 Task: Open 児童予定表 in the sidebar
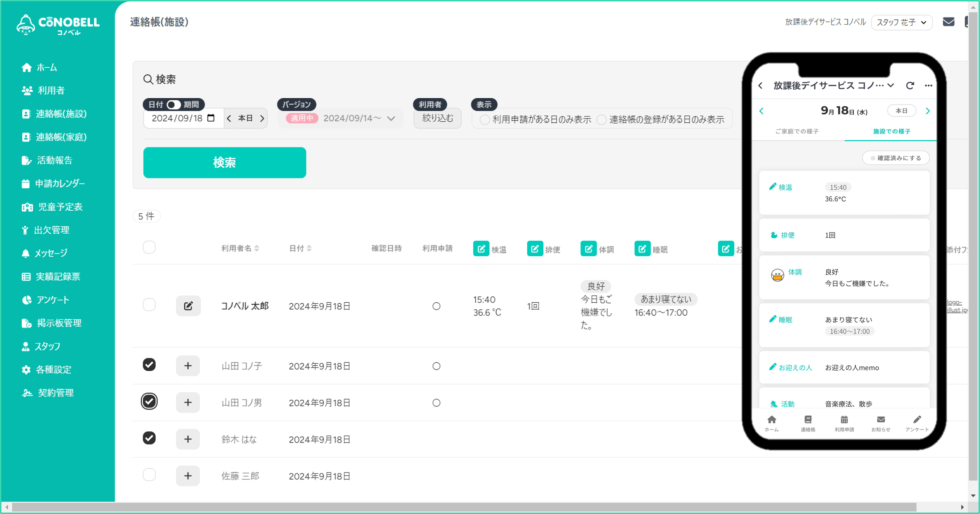(x=52, y=207)
